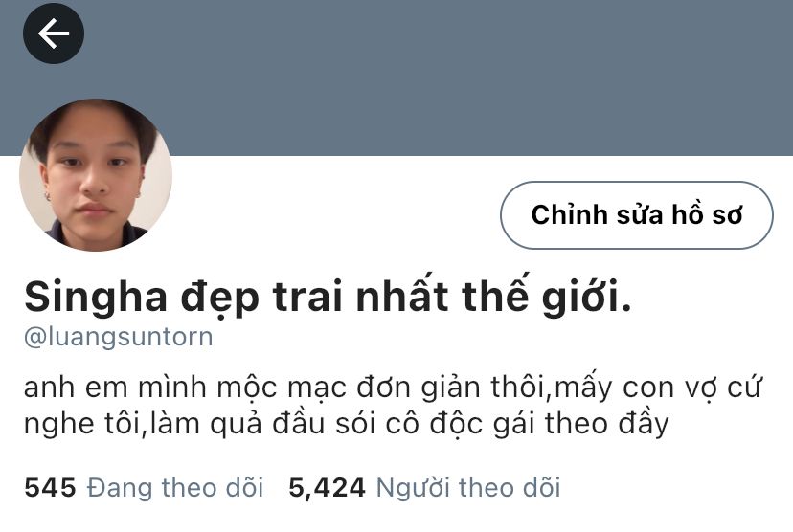Click the dark circle behind the back arrow
The height and width of the screenshot is (532, 793).
click(x=53, y=33)
